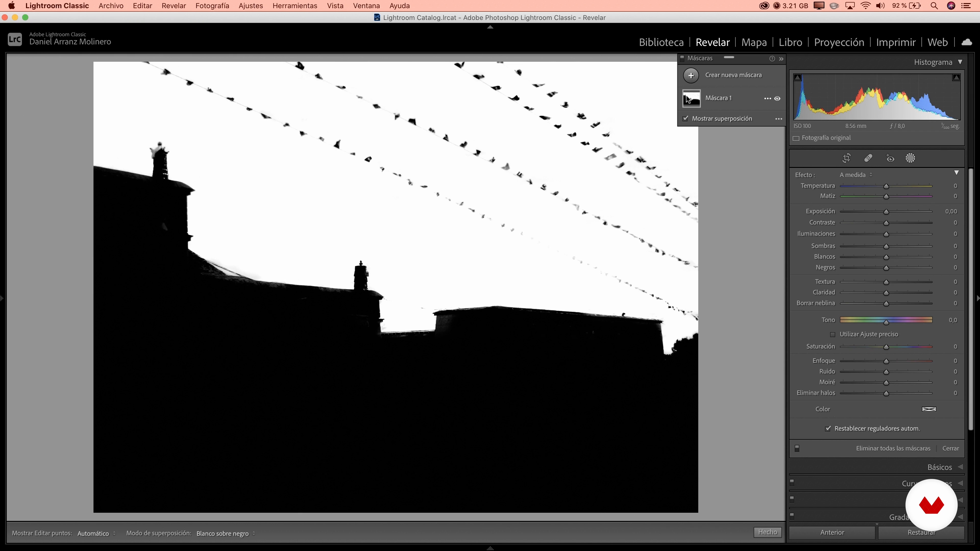Open Creative Cloud menu bar icon
This screenshot has width=980, height=551.
(x=764, y=6)
